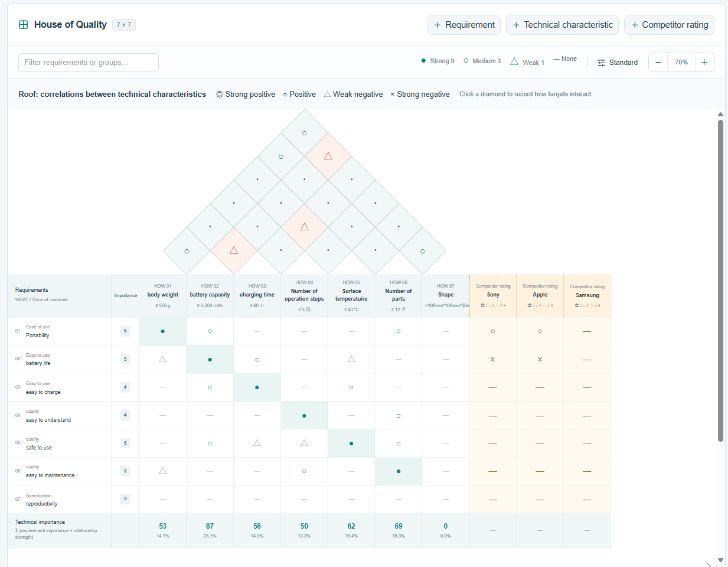
Task: Click strong cell for easy to charge and charging time
Action: [x=257, y=387]
